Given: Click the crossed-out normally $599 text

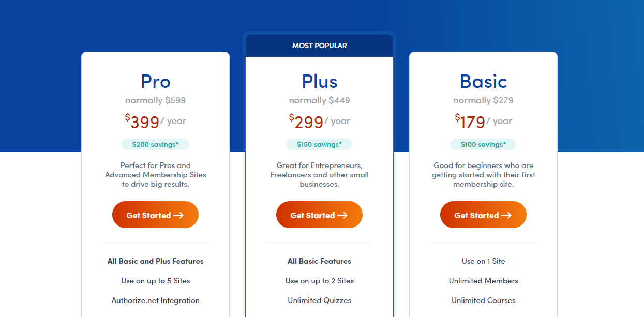Looking at the screenshot, I should (155, 100).
